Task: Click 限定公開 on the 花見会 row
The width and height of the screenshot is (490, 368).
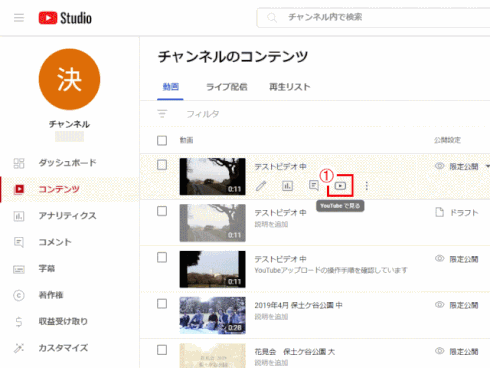Action: [464, 352]
